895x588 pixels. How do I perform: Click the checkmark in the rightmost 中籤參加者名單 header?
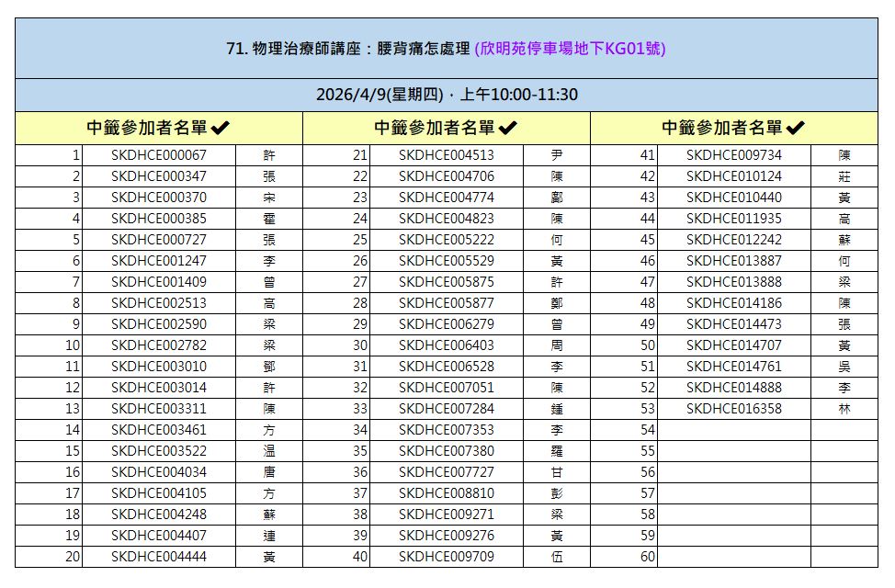pyautogui.click(x=796, y=128)
